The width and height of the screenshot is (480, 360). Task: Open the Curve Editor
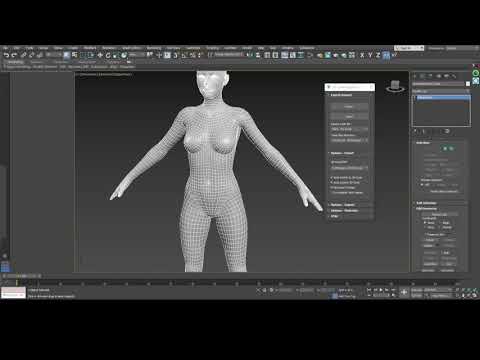(293, 55)
